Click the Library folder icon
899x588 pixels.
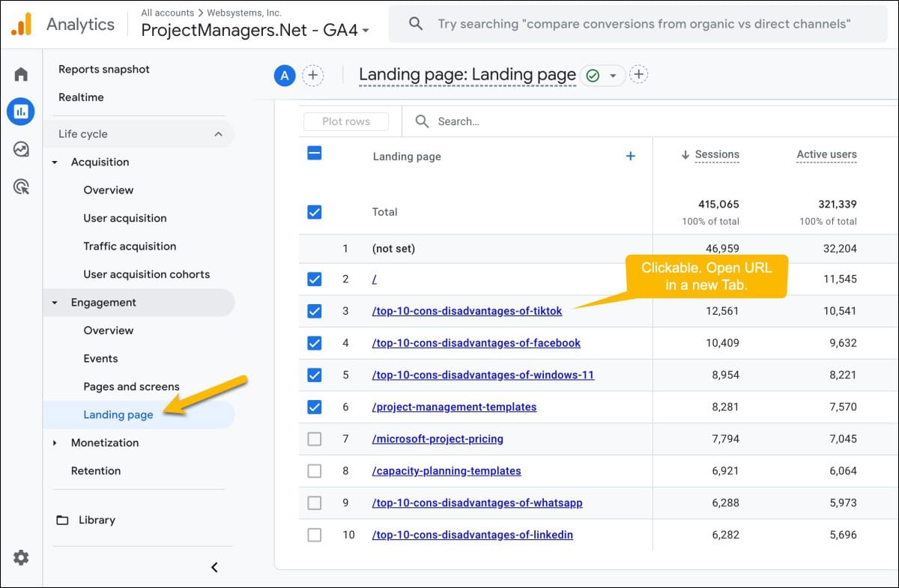click(63, 520)
